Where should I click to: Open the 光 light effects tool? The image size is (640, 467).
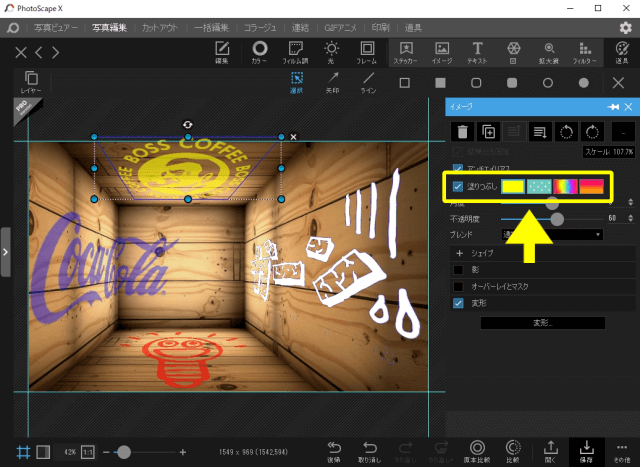pos(331,53)
